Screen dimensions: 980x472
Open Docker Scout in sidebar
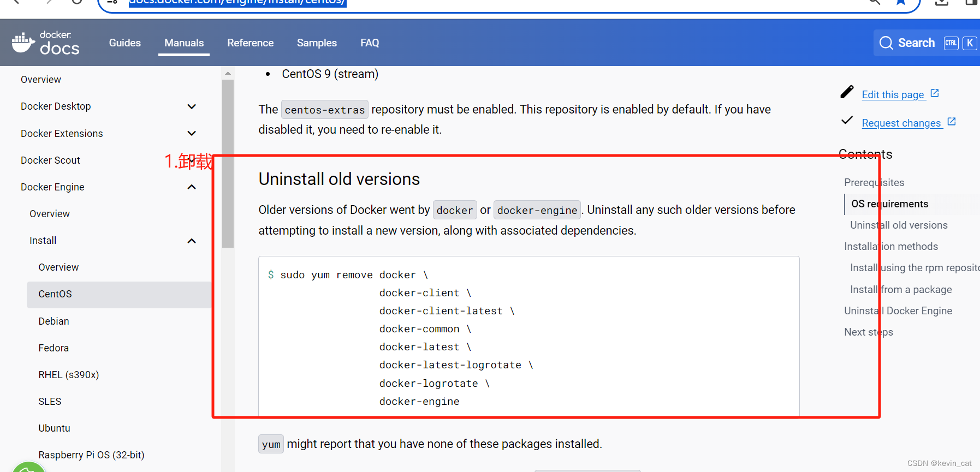[50, 160]
